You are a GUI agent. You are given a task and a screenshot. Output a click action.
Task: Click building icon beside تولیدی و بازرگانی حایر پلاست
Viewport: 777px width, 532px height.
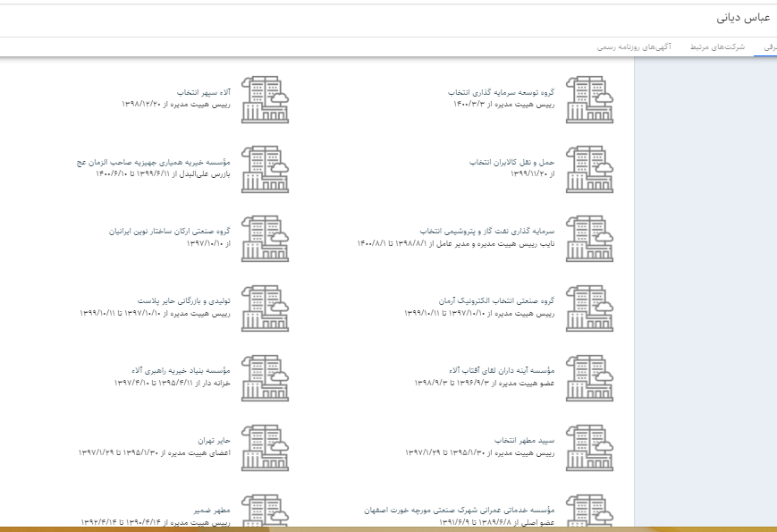[266, 308]
